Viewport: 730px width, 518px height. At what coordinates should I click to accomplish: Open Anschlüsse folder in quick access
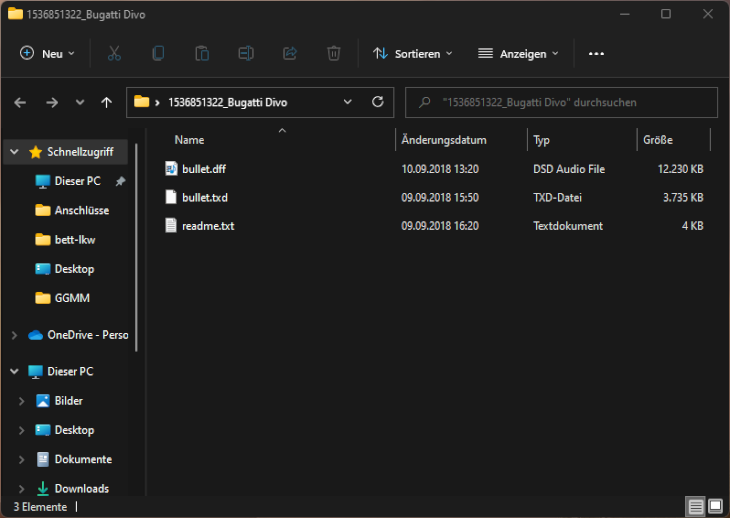coord(73,210)
